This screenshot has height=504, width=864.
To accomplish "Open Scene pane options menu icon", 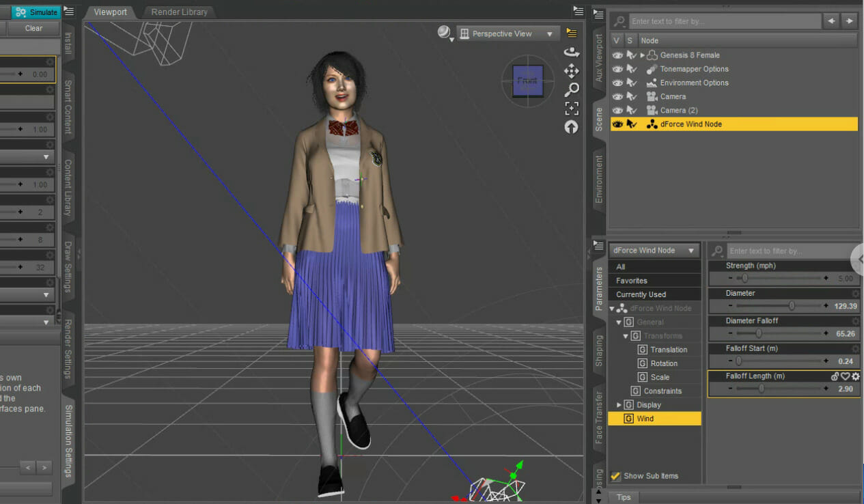I will (x=598, y=12).
